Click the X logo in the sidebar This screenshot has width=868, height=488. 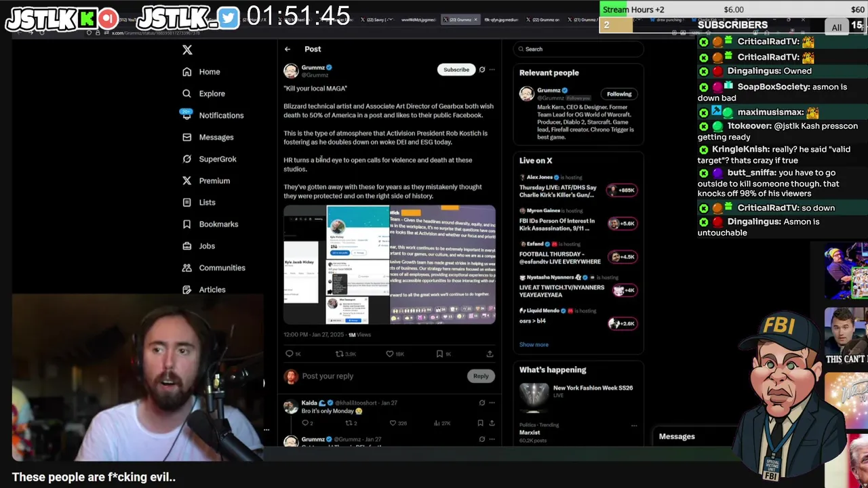pyautogui.click(x=187, y=49)
